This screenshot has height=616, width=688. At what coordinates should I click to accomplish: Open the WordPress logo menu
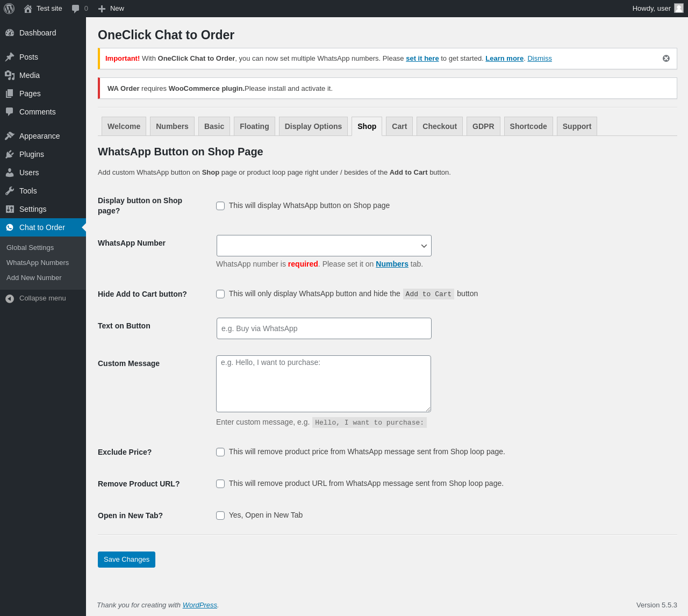click(9, 9)
